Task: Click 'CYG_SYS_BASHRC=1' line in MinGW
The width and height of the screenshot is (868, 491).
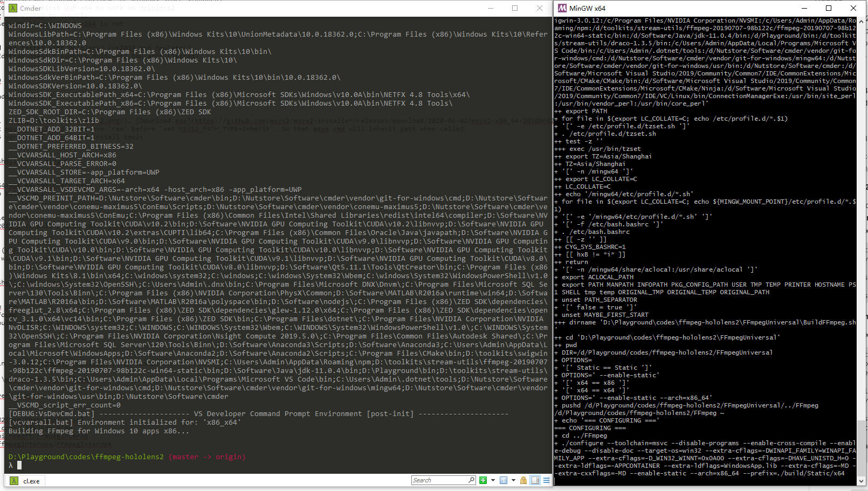Action: 590,247
